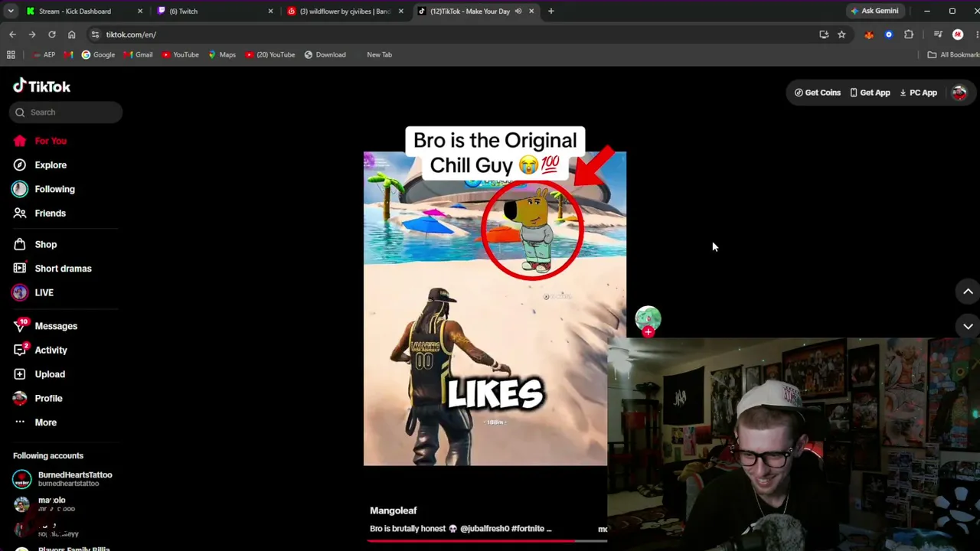This screenshot has width=980, height=551.
Task: Open the All Bookmarks folder
Action: click(x=953, y=55)
